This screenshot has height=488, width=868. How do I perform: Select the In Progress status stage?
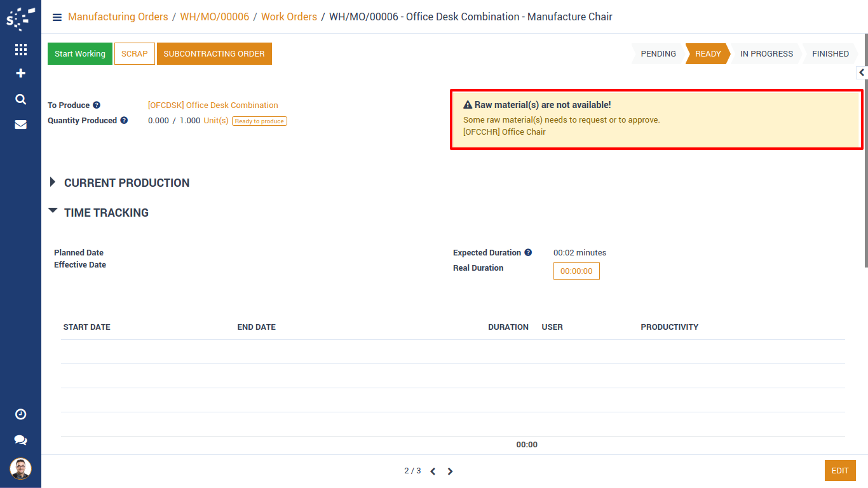tap(766, 54)
